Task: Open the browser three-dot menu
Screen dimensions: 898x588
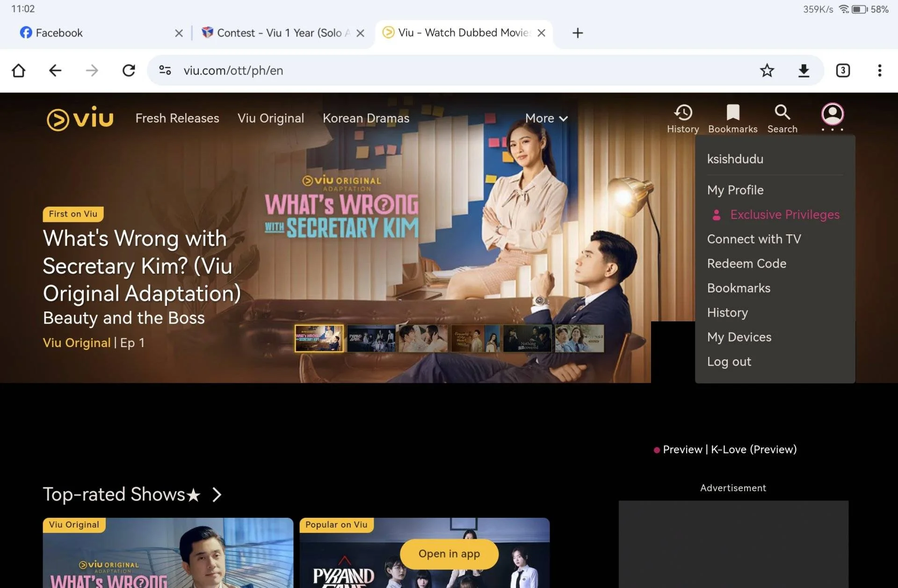Action: pos(880,71)
